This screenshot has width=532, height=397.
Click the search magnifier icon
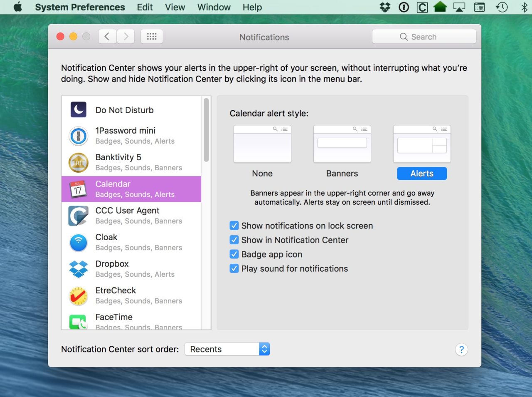(x=404, y=37)
